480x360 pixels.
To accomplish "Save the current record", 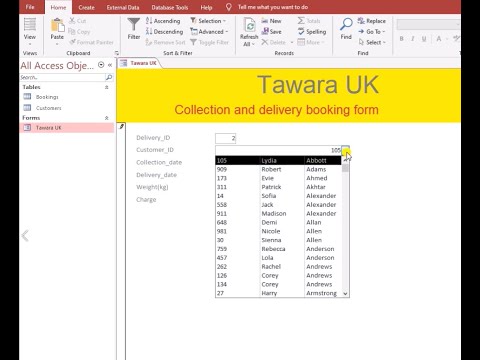I will click(271, 32).
